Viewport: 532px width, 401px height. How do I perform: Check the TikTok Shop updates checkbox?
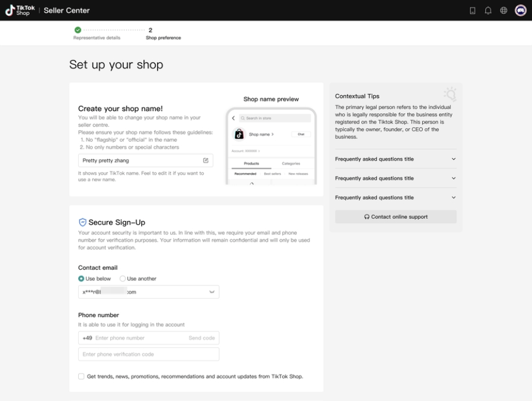click(81, 376)
